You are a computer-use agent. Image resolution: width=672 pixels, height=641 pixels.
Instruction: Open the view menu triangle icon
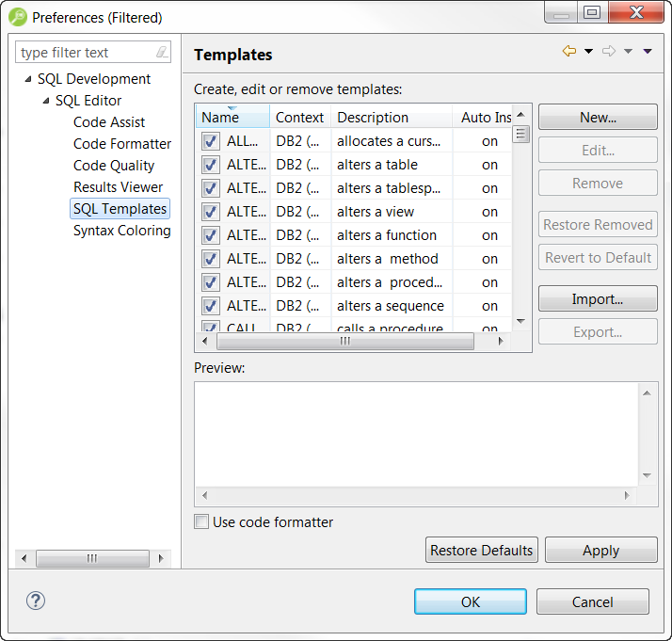[648, 52]
